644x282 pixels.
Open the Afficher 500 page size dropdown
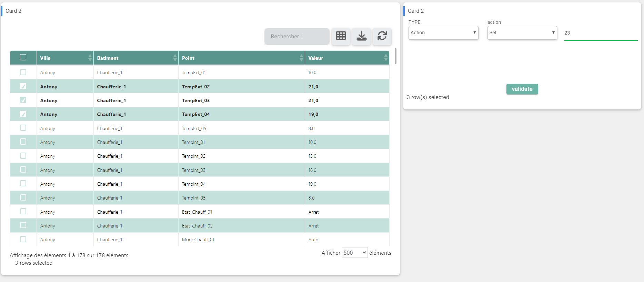pyautogui.click(x=354, y=253)
